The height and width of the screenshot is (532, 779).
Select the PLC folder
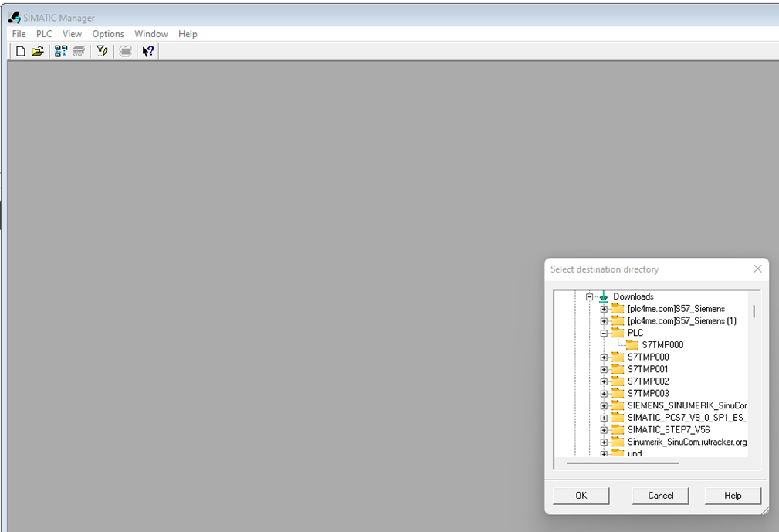click(635, 333)
